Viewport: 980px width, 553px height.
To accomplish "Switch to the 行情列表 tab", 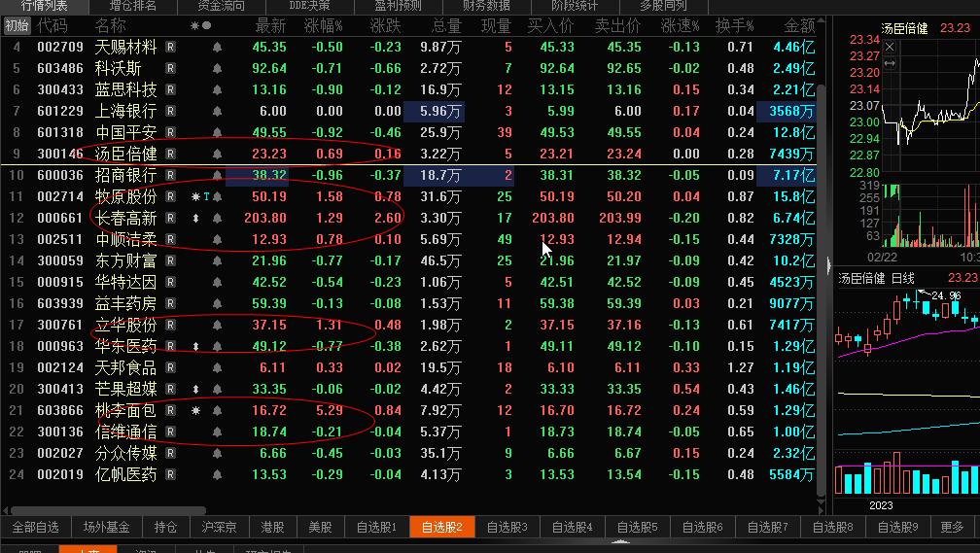I will point(44,6).
